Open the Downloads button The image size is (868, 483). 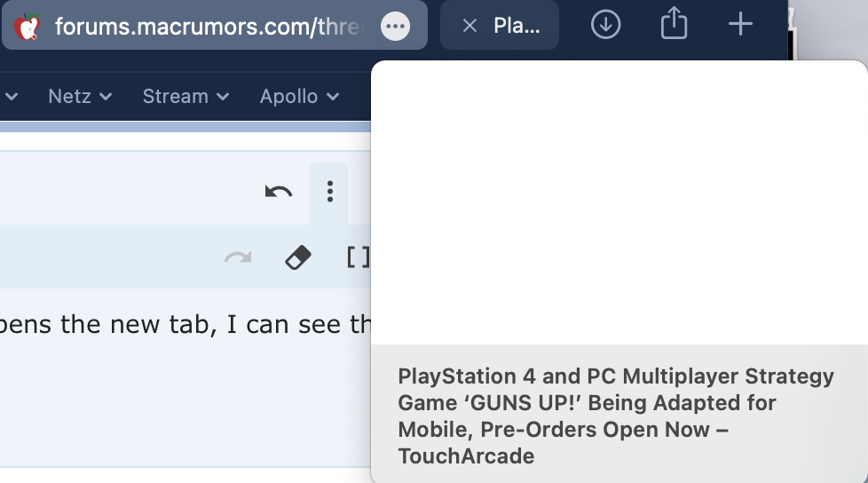coord(605,25)
